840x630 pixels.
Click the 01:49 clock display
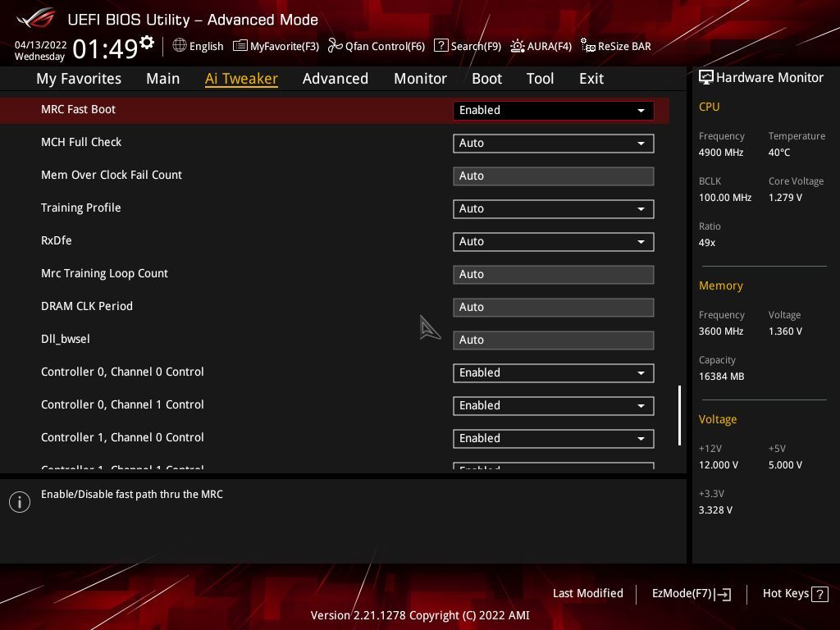pos(105,49)
